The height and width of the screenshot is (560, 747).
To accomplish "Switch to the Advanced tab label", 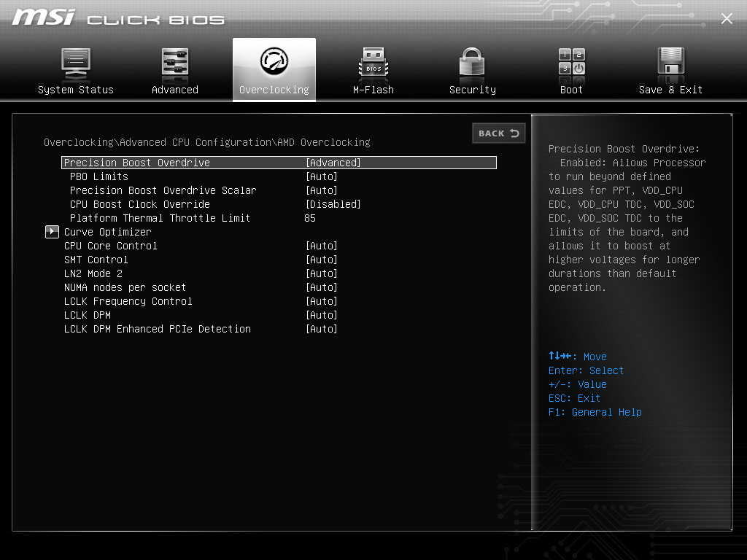I will click(175, 90).
